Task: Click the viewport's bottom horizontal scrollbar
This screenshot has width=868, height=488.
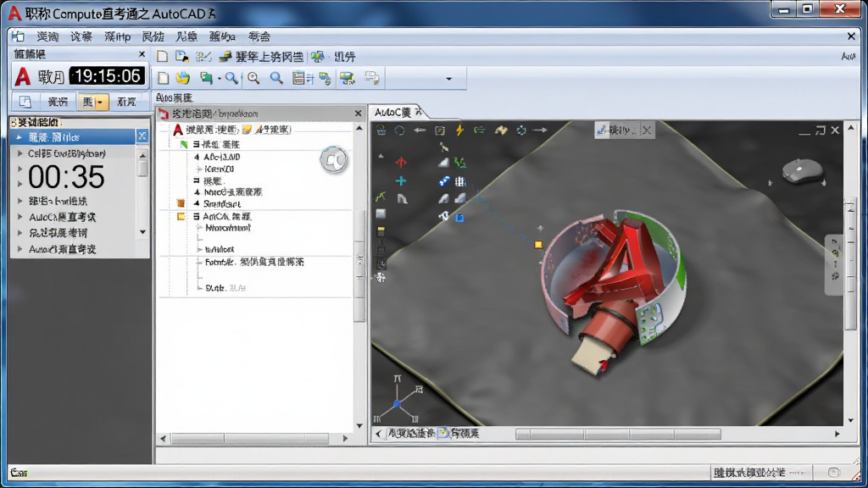Action: [618, 435]
